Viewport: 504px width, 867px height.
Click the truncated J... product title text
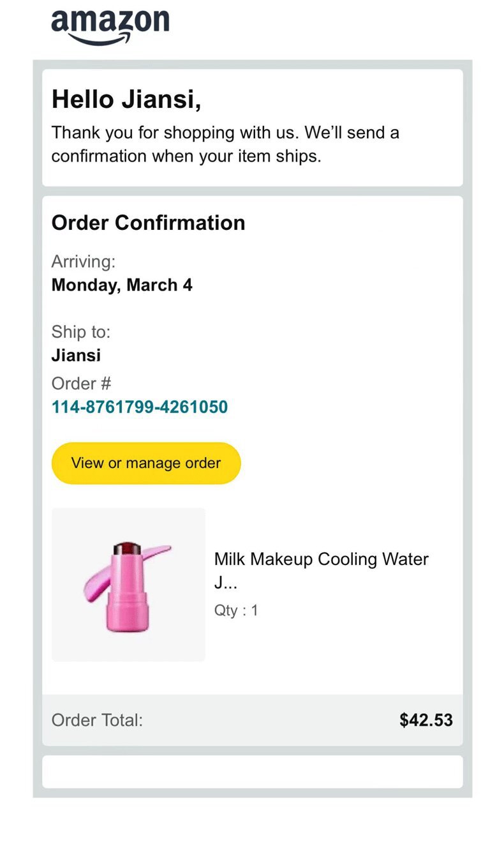click(225, 584)
